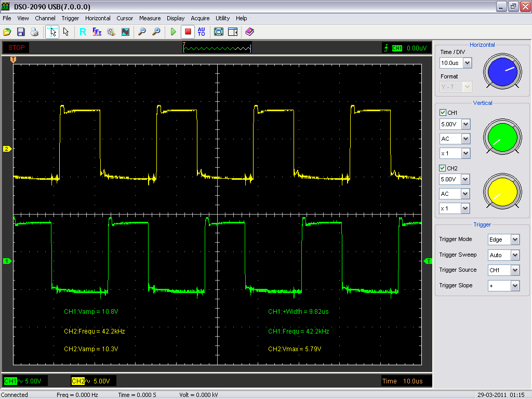This screenshot has width=532, height=399.
Task: Click the yellow CH2 vertical knob
Action: click(502, 192)
